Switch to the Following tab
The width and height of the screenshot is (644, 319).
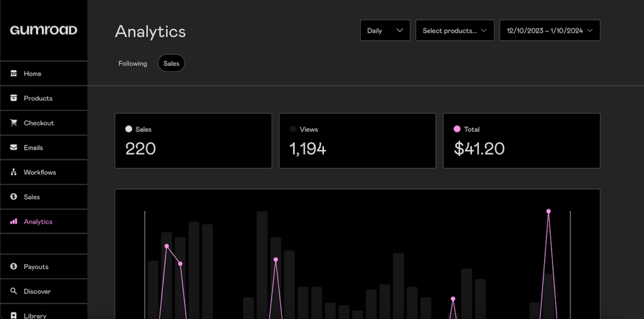tap(133, 64)
